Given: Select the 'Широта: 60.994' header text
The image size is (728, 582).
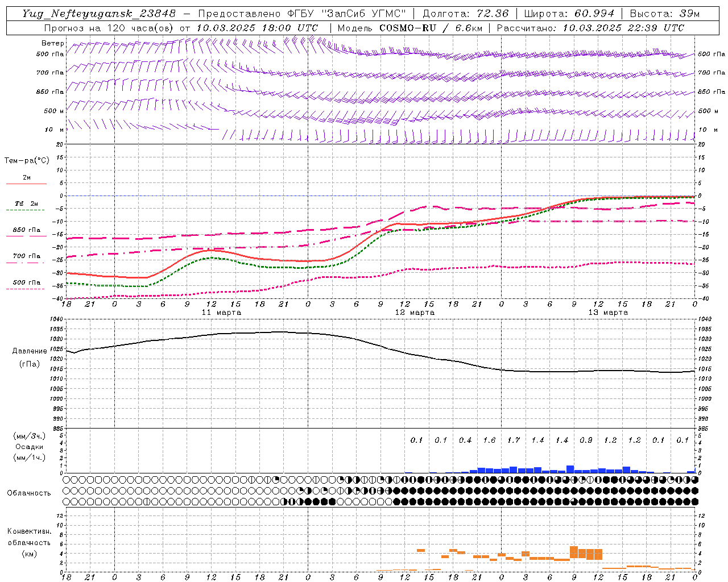Looking at the screenshot, I should pos(569,14).
